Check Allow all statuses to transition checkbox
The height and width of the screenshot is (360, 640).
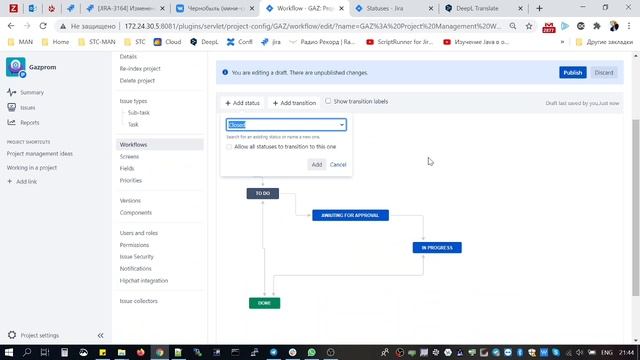pyautogui.click(x=229, y=147)
